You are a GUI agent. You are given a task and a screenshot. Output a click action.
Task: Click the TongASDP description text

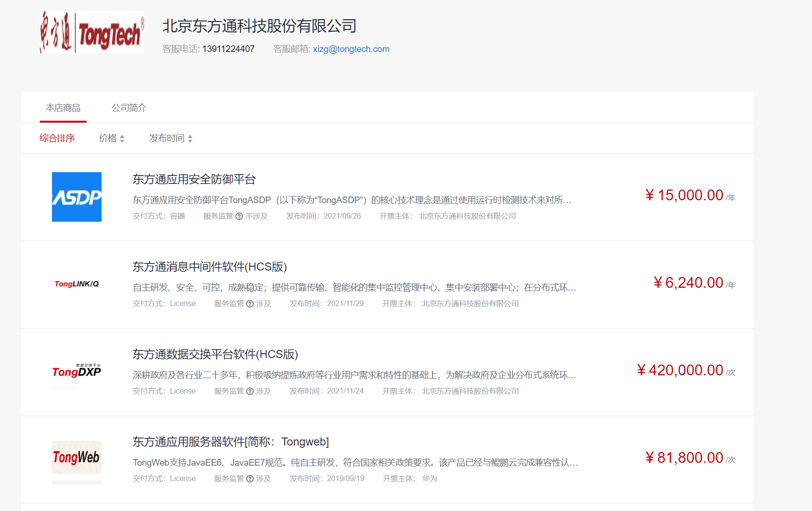352,200
